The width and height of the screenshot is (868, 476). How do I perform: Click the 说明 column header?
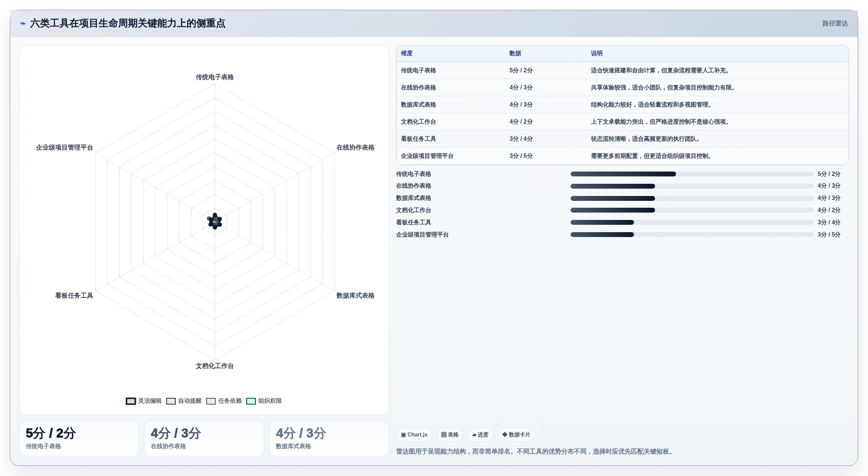(597, 54)
